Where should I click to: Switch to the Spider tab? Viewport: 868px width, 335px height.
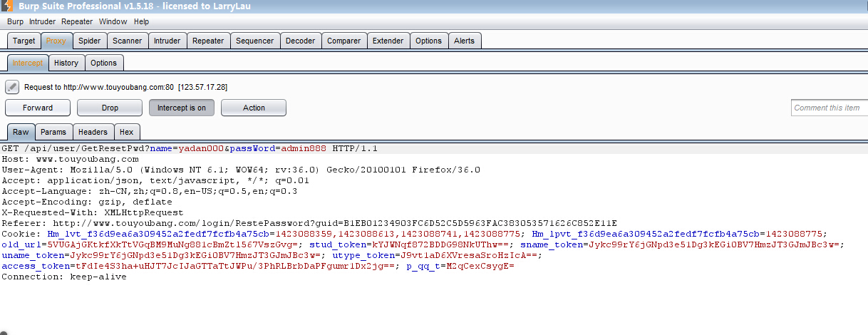[90, 41]
